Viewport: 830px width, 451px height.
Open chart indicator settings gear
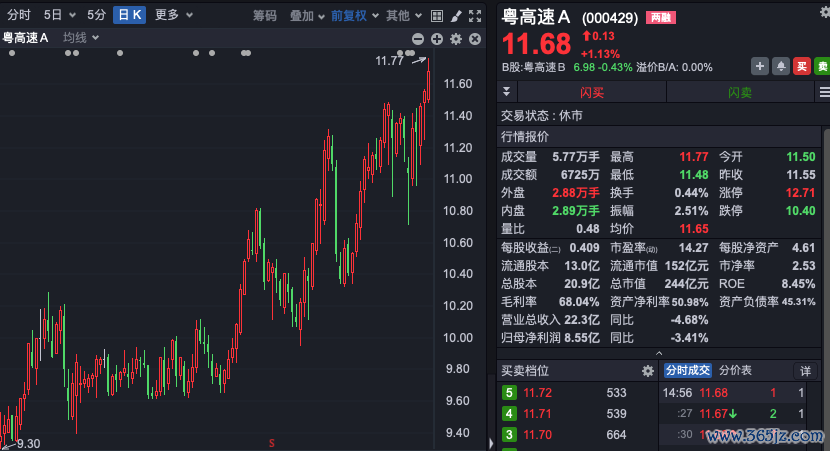[456, 39]
